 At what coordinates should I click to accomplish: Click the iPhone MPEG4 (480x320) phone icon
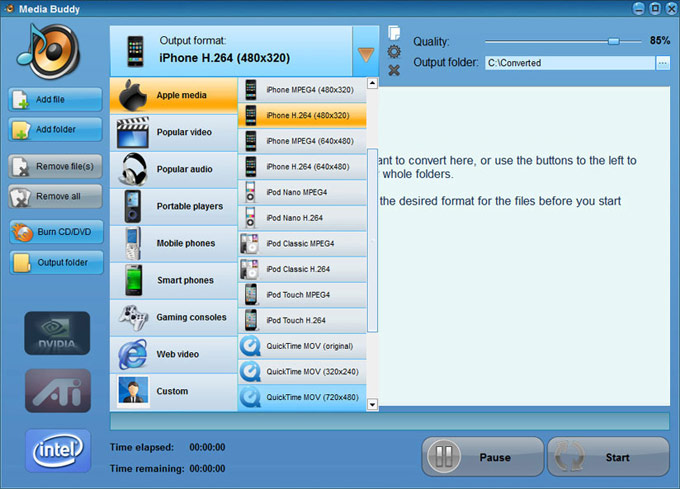pyautogui.click(x=251, y=90)
